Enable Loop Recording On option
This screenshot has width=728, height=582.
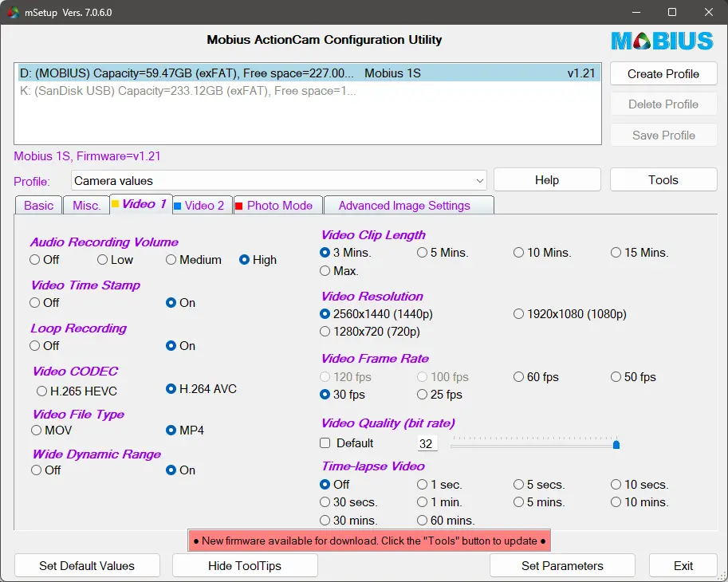click(181, 346)
